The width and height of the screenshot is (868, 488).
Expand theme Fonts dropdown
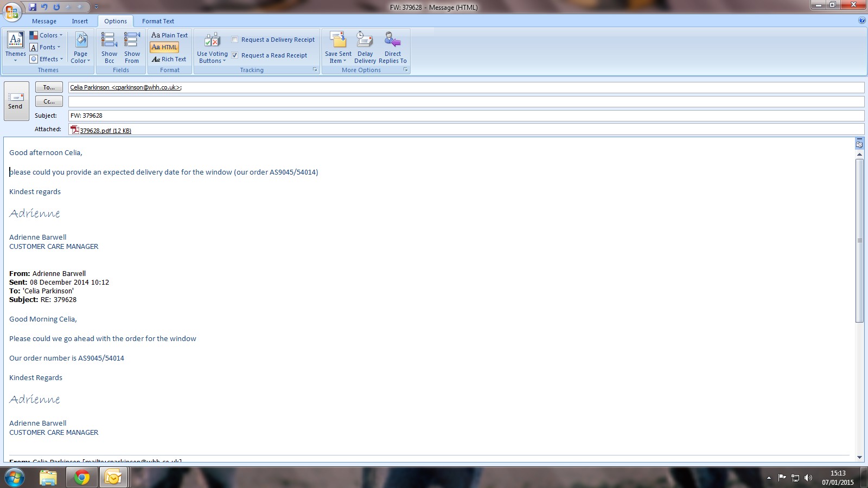46,47
